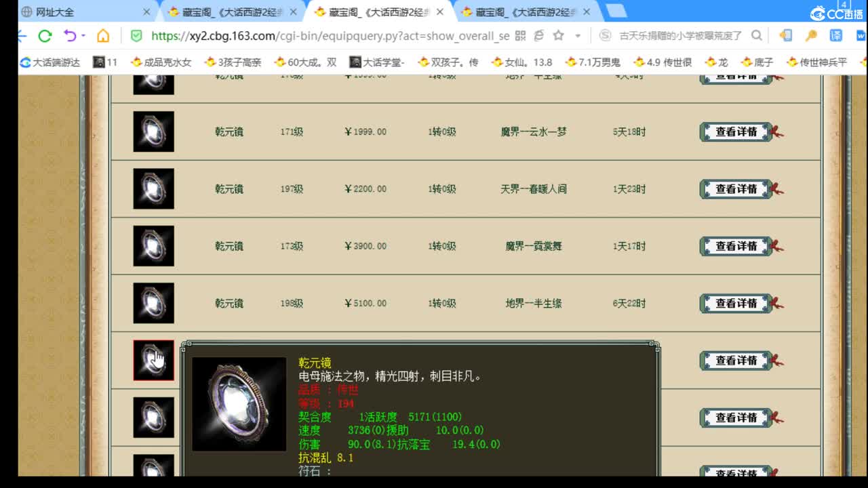Open bookmark 传世神兵平
The height and width of the screenshot is (488, 868).
(817, 62)
